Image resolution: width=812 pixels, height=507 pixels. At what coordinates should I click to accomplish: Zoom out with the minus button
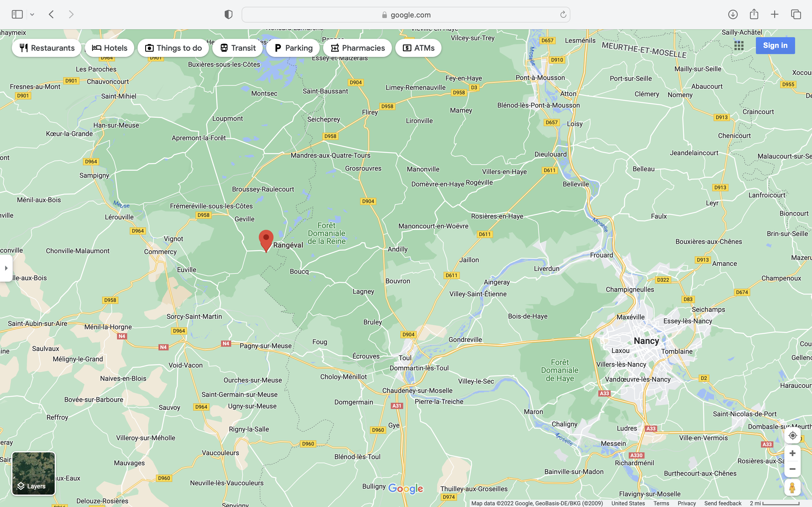click(792, 469)
